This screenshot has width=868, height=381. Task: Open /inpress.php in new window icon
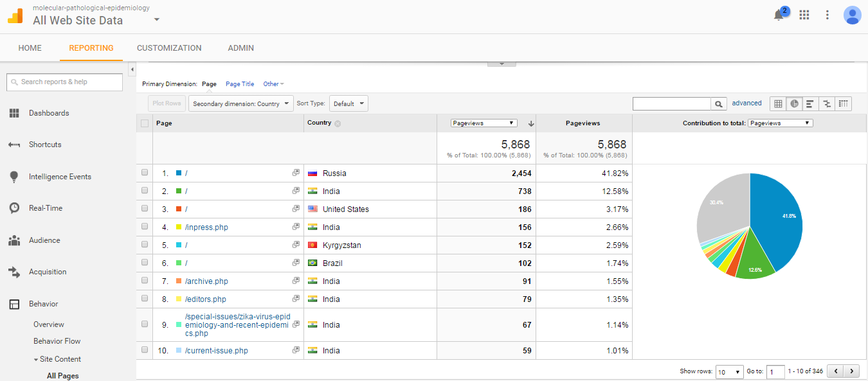click(x=296, y=227)
